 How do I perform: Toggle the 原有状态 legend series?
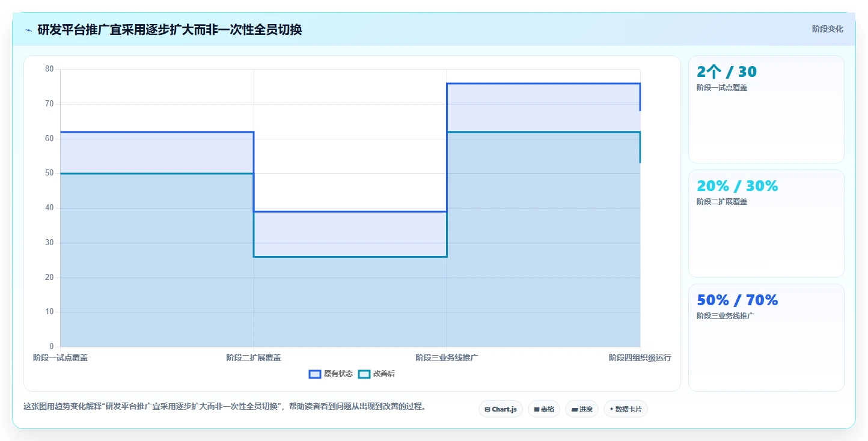(331, 374)
